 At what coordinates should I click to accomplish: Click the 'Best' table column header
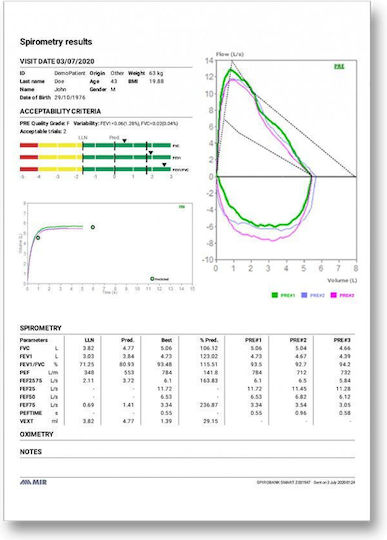167,340
